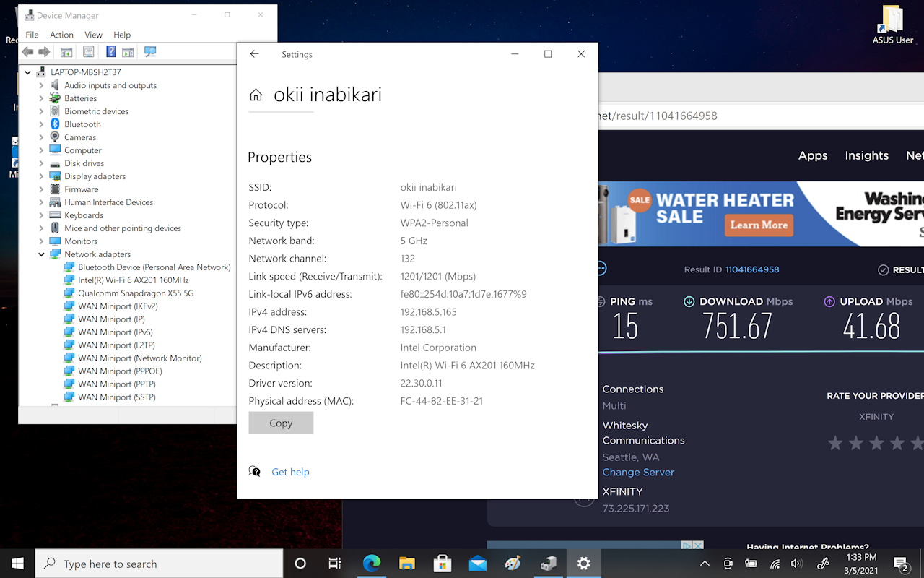Open Insights menu on Speedtest page
924x578 pixels.
867,155
